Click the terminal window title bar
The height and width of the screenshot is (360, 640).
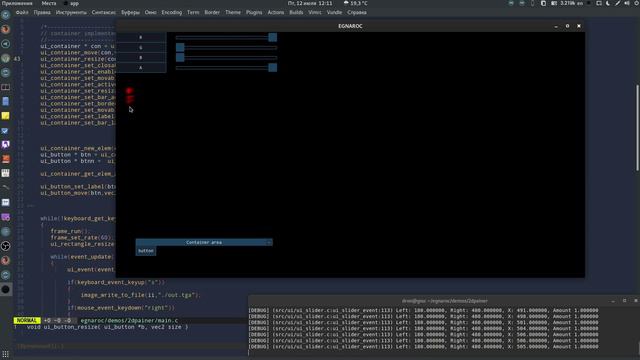click(444, 301)
